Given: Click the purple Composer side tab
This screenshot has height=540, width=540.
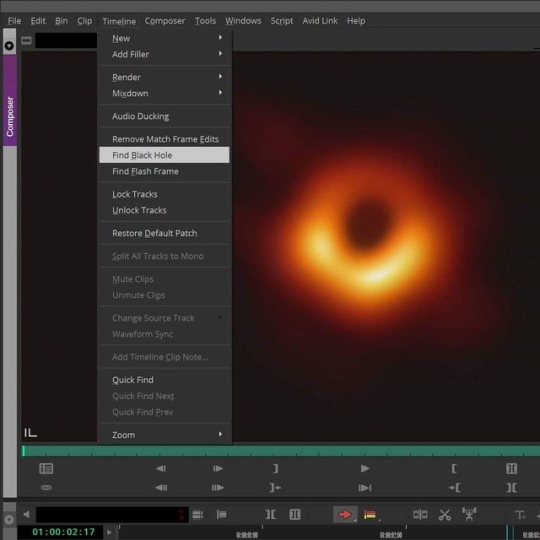Looking at the screenshot, I should point(10,100).
